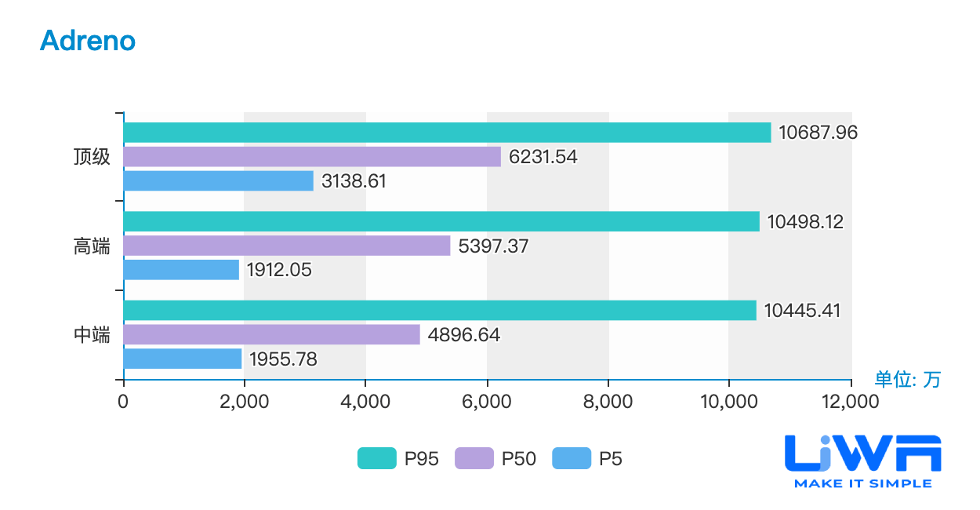Select the 顶级 P95 bar
The width and height of the screenshot is (980, 510).
pyautogui.click(x=448, y=133)
